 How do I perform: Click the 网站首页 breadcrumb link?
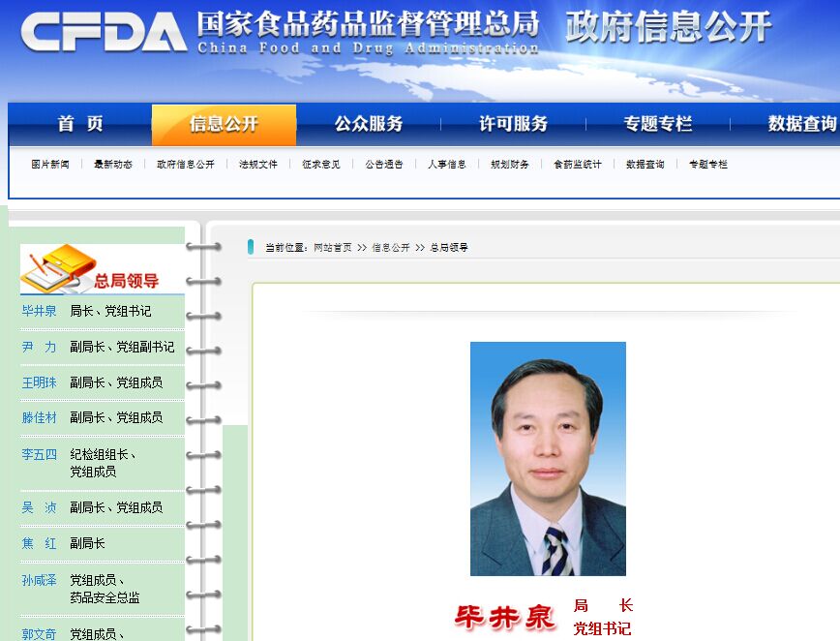pos(333,248)
